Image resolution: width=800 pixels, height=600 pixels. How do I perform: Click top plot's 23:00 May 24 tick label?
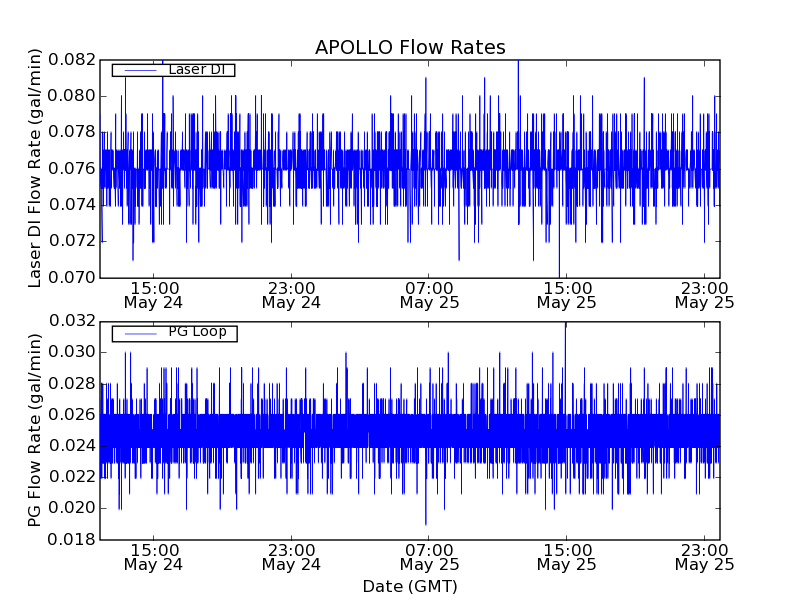coord(291,293)
